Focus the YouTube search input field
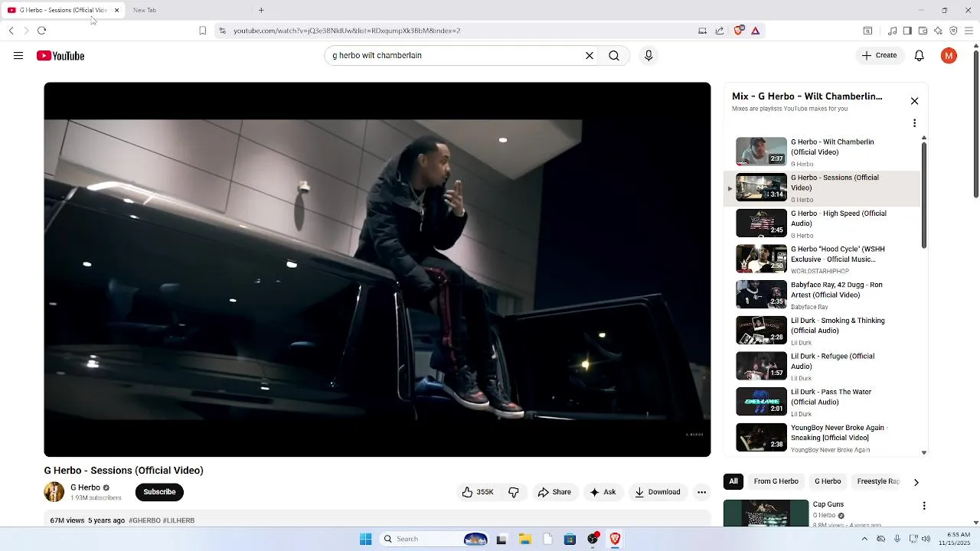 click(456, 56)
